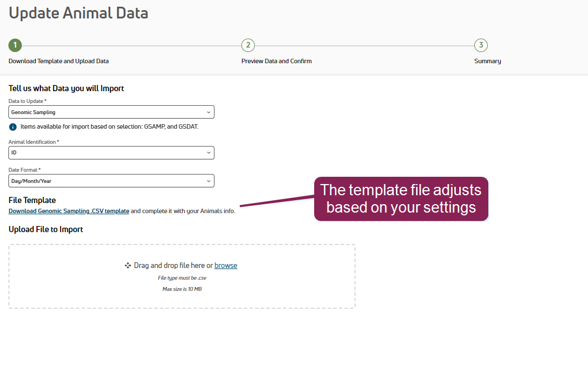Click the "File type must be .csv" note

click(x=182, y=278)
